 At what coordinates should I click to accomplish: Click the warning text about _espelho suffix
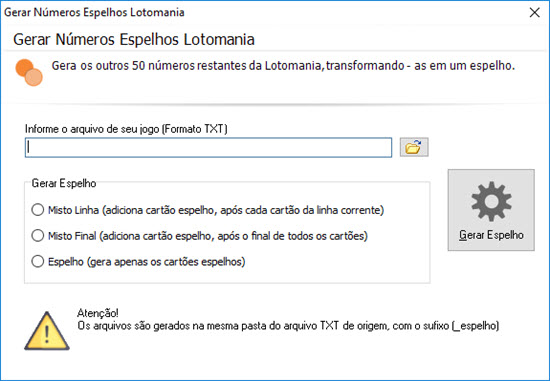point(288,326)
